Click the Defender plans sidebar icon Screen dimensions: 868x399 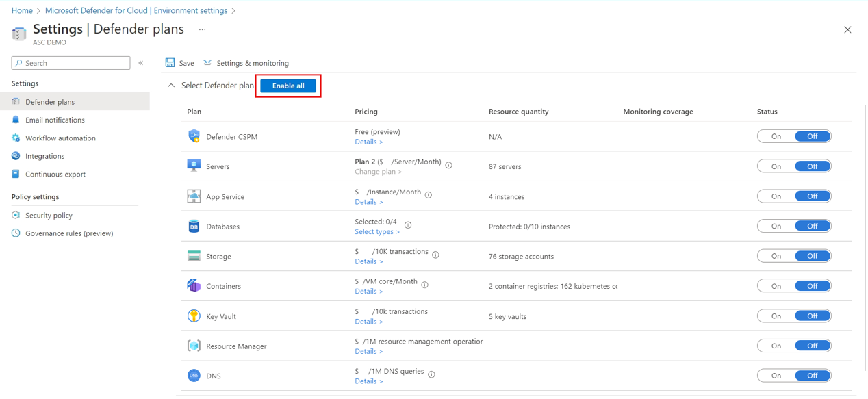16,101
